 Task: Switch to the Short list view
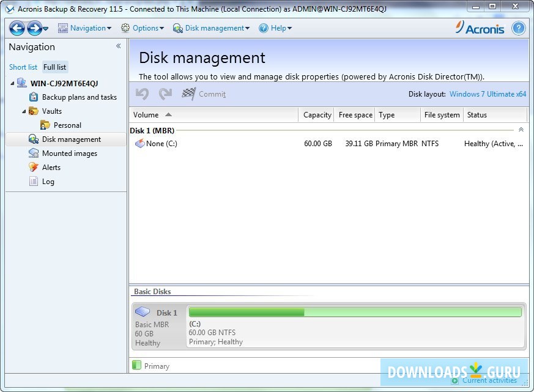point(23,67)
